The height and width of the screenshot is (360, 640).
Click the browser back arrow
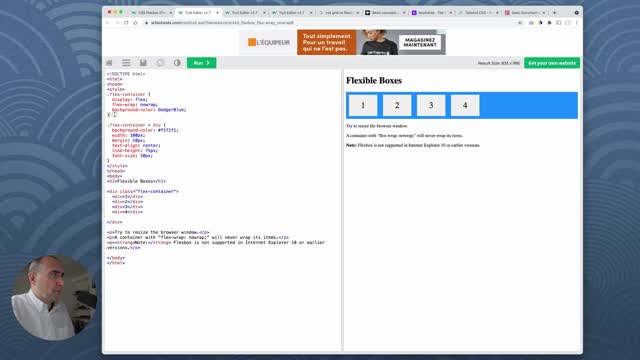click(108, 23)
